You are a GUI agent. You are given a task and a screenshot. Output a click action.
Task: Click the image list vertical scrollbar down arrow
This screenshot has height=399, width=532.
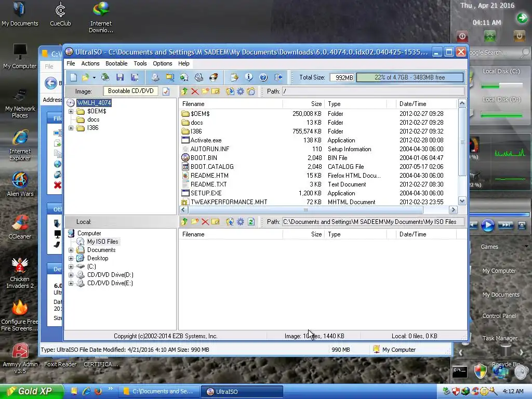click(x=462, y=201)
